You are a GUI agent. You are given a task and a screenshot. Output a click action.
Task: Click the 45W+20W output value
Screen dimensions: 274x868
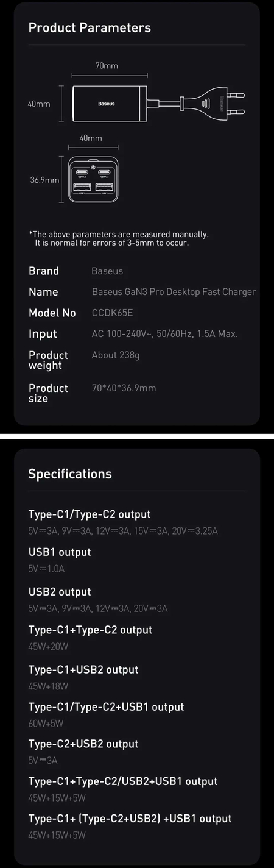coord(48,647)
